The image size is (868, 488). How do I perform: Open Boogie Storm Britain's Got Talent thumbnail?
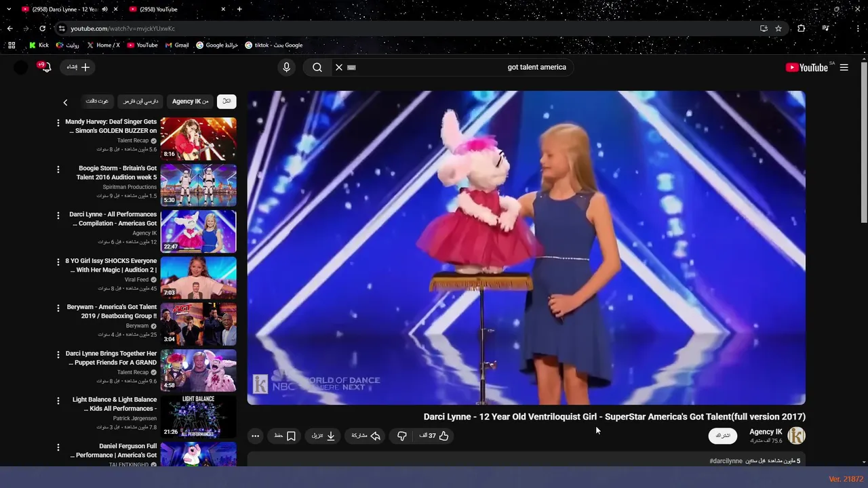[198, 185]
